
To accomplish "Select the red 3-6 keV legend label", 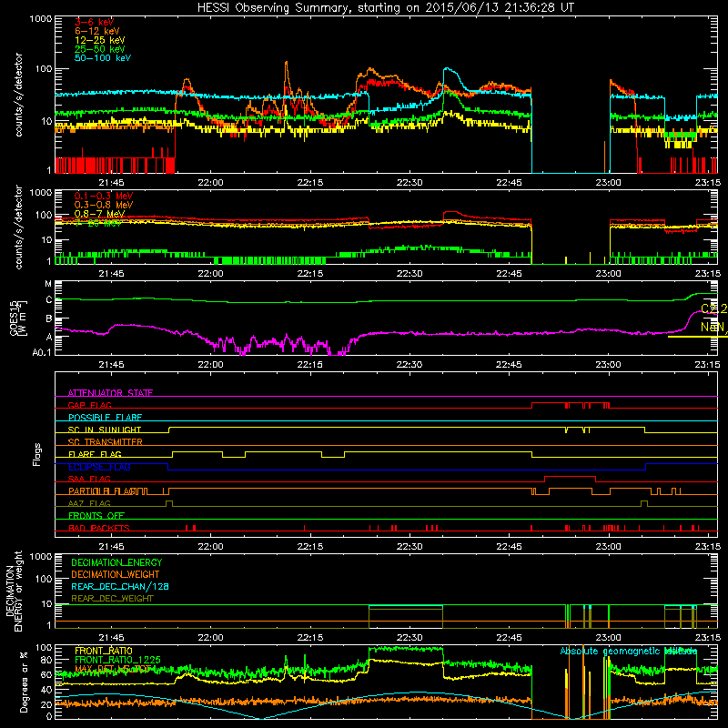I will pos(94,22).
